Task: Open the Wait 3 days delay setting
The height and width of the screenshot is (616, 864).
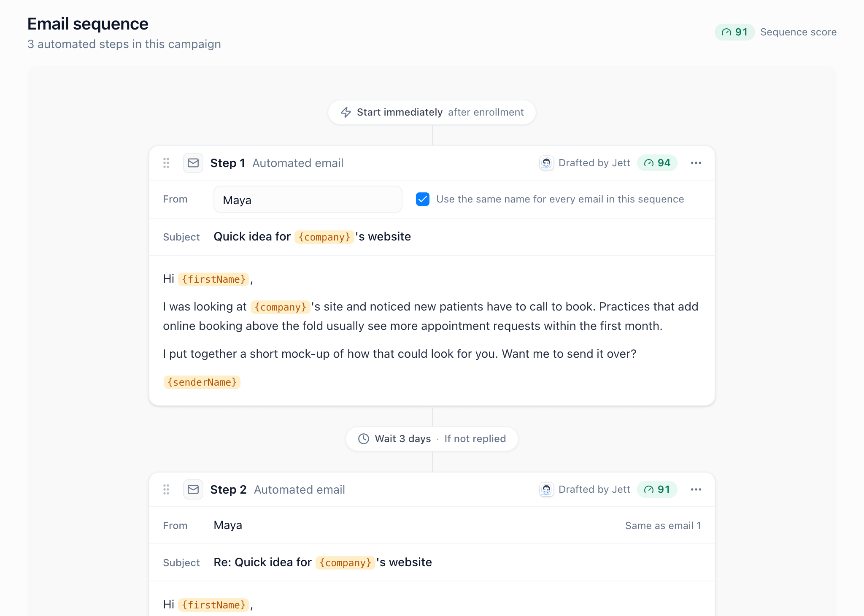Action: click(x=403, y=439)
